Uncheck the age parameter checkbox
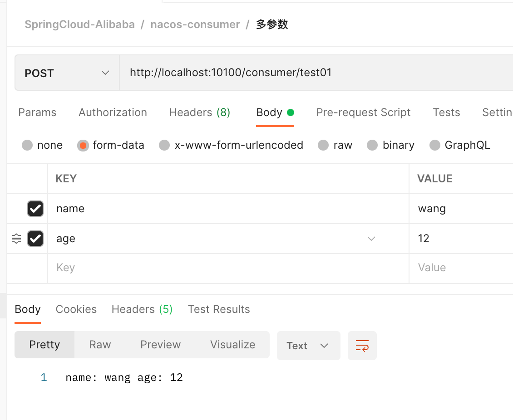Image resolution: width=513 pixels, height=420 pixels. tap(35, 239)
